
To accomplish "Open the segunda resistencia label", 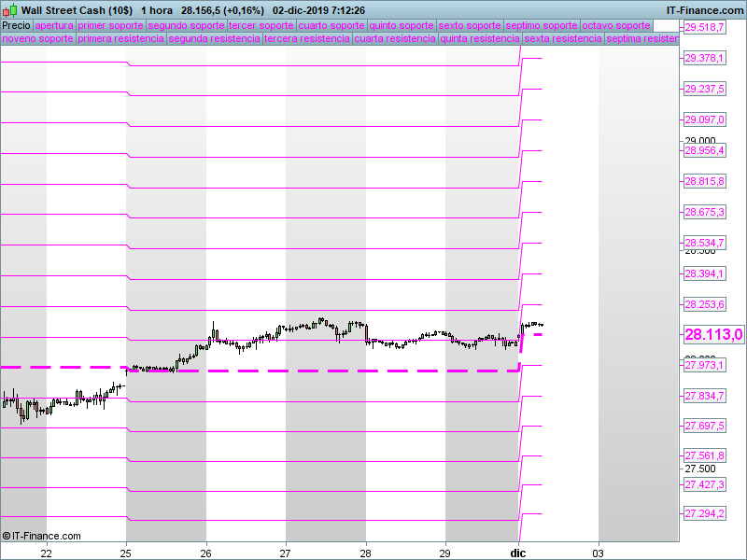I will point(214,38).
